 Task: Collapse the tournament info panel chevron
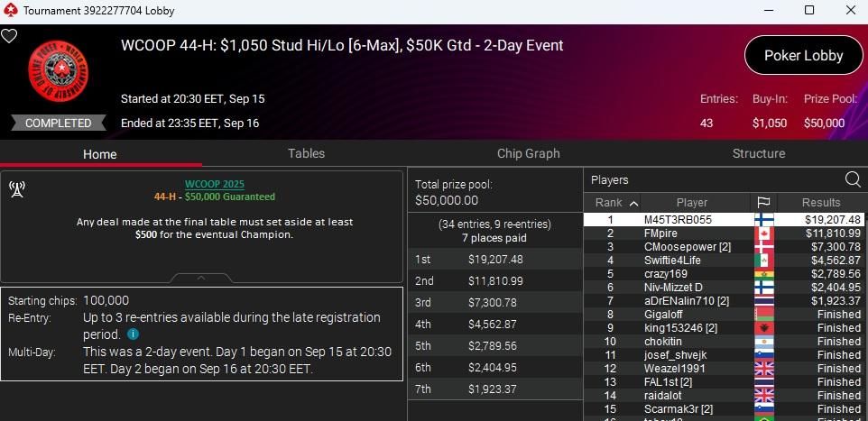pos(202,278)
